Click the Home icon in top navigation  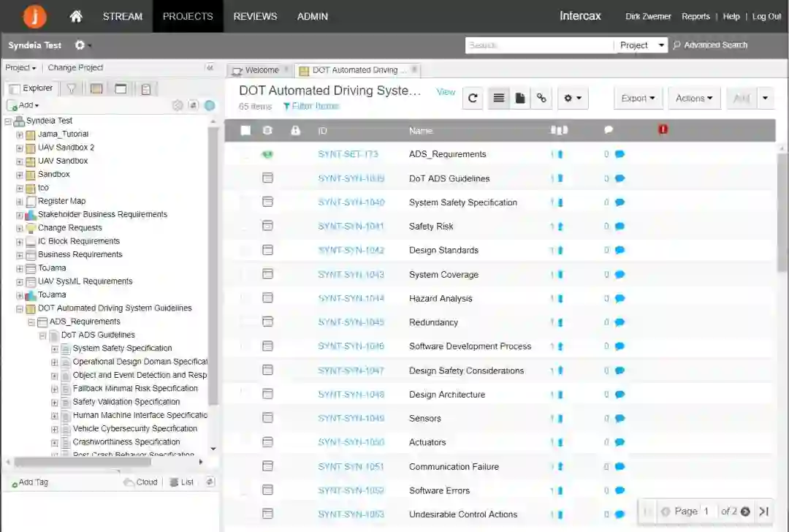76,16
